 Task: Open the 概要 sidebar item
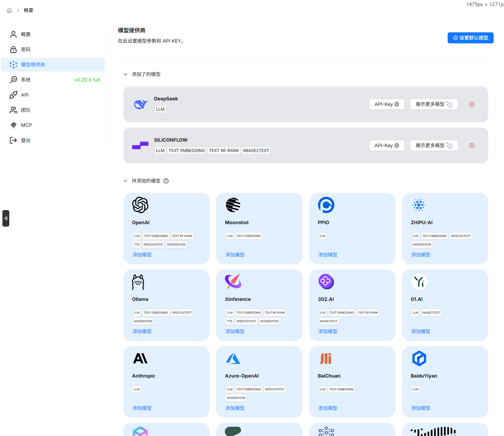pyautogui.click(x=53, y=34)
